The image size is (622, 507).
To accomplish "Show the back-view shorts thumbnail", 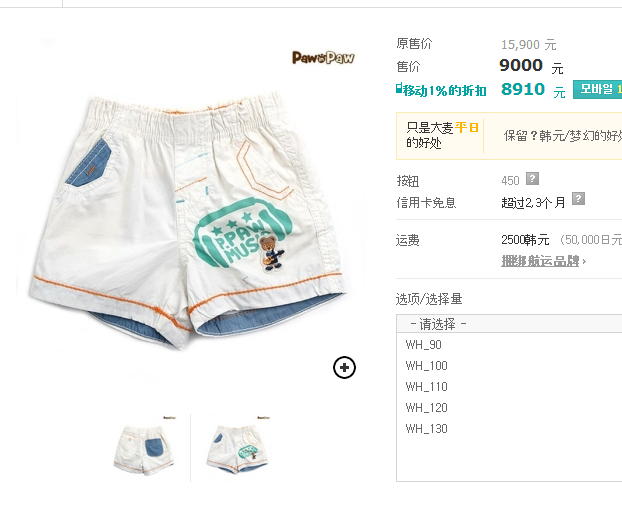I will [x=144, y=448].
